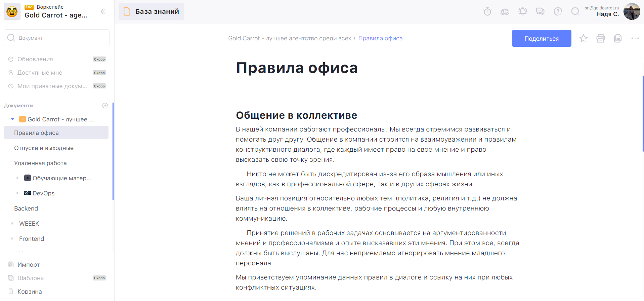Click the workspace owl logo icon

tap(12, 12)
